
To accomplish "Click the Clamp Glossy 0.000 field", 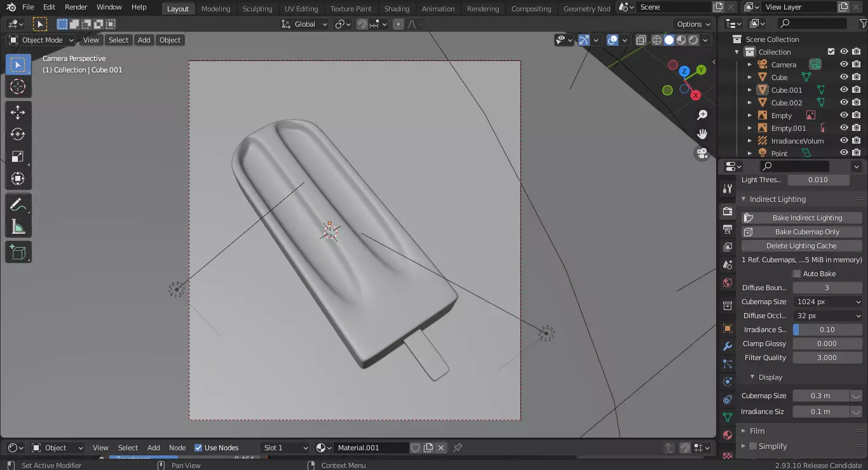I will pyautogui.click(x=827, y=344).
